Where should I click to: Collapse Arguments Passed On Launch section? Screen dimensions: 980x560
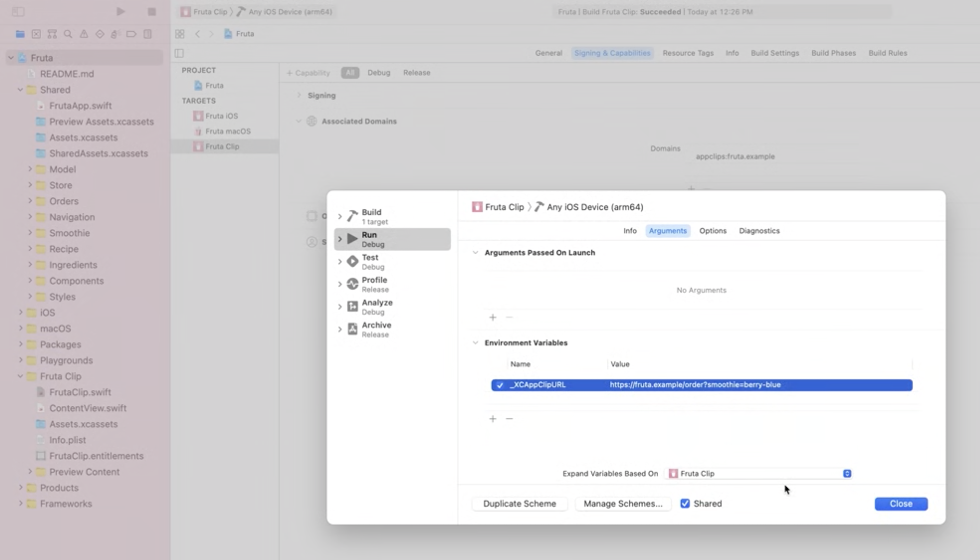(475, 253)
